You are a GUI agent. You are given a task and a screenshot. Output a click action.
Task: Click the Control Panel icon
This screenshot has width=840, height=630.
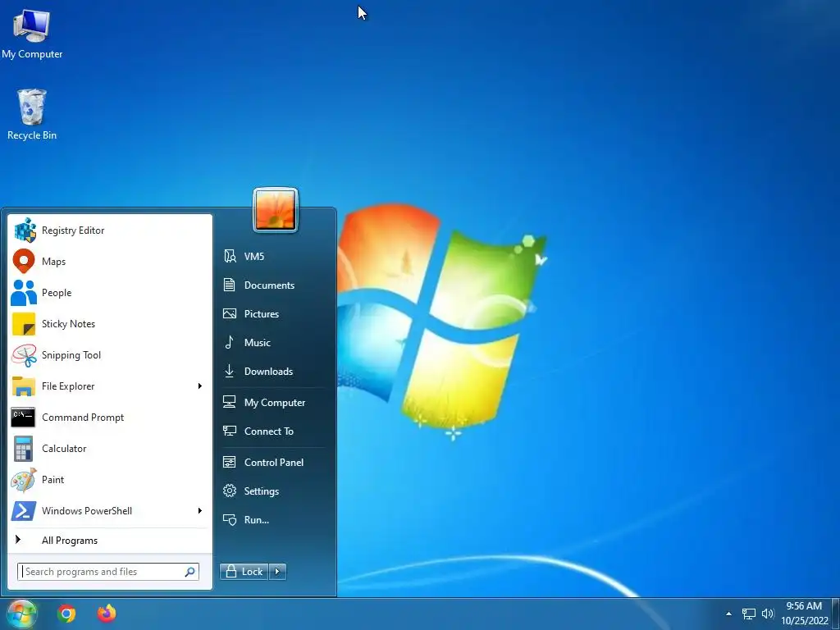(230, 462)
